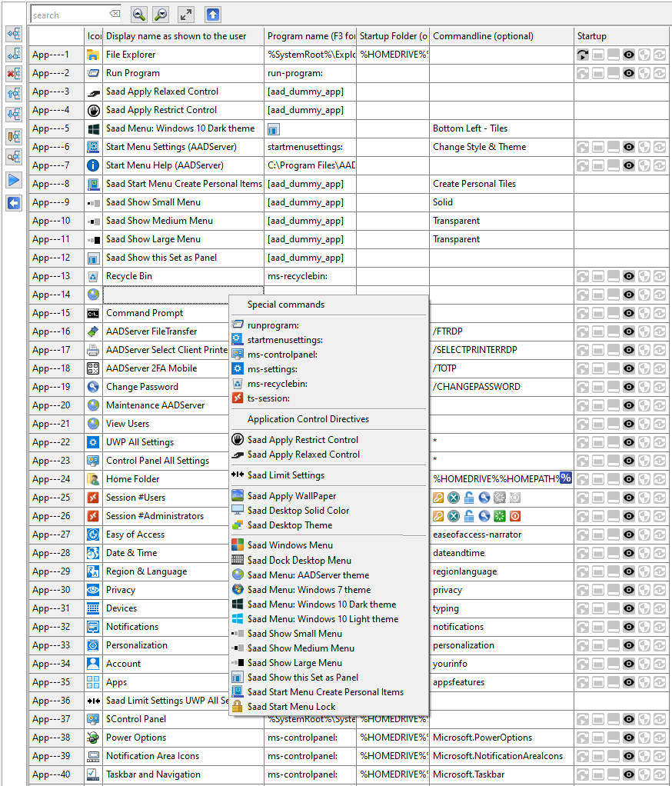The height and width of the screenshot is (786, 672).
Task: Choose '$aad Apply WallPaper' in the popup menu
Action: point(291,496)
